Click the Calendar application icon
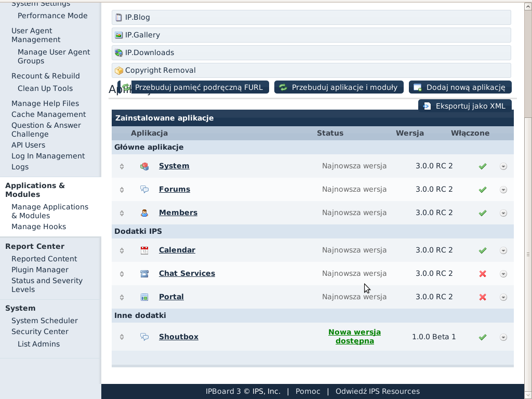This screenshot has height=399, width=532. pos(144,250)
